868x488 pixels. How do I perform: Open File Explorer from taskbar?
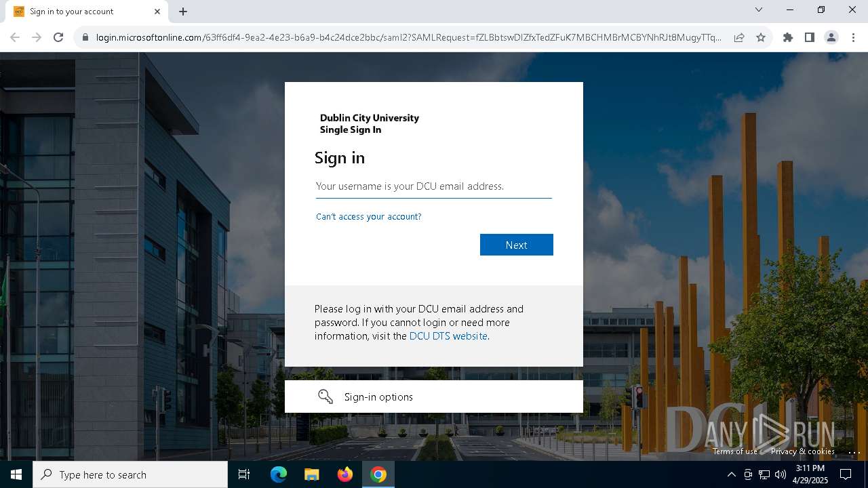click(x=311, y=474)
